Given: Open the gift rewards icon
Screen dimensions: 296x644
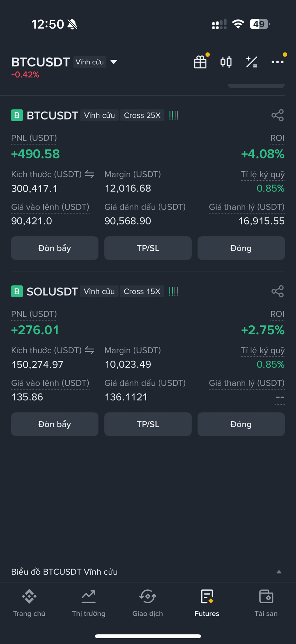Looking at the screenshot, I should (x=200, y=62).
